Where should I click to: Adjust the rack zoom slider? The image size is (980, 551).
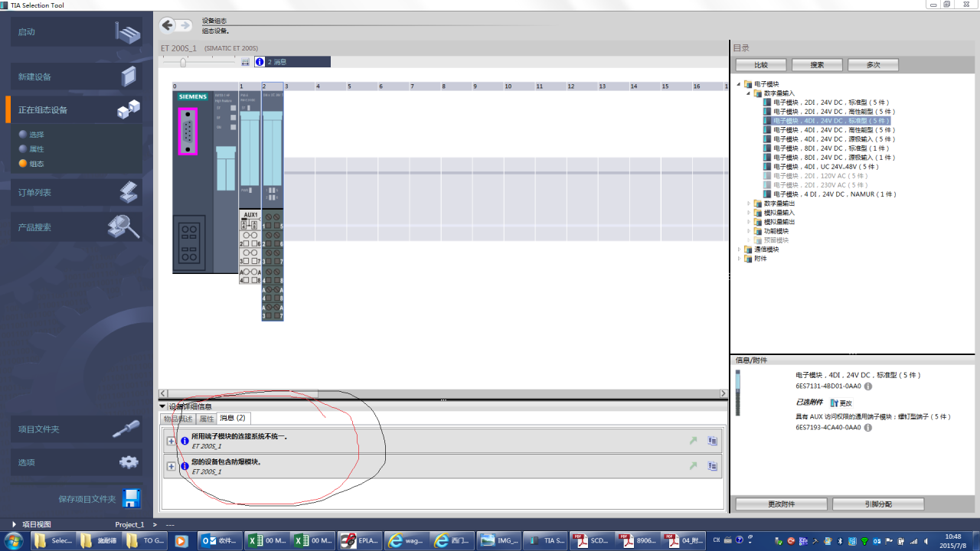click(x=183, y=63)
